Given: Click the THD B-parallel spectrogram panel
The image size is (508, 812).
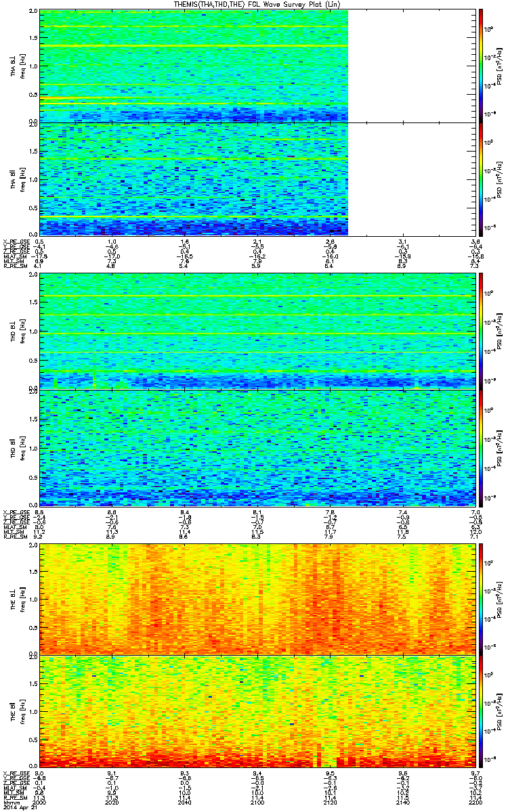Looking at the screenshot, I should click(x=256, y=447).
